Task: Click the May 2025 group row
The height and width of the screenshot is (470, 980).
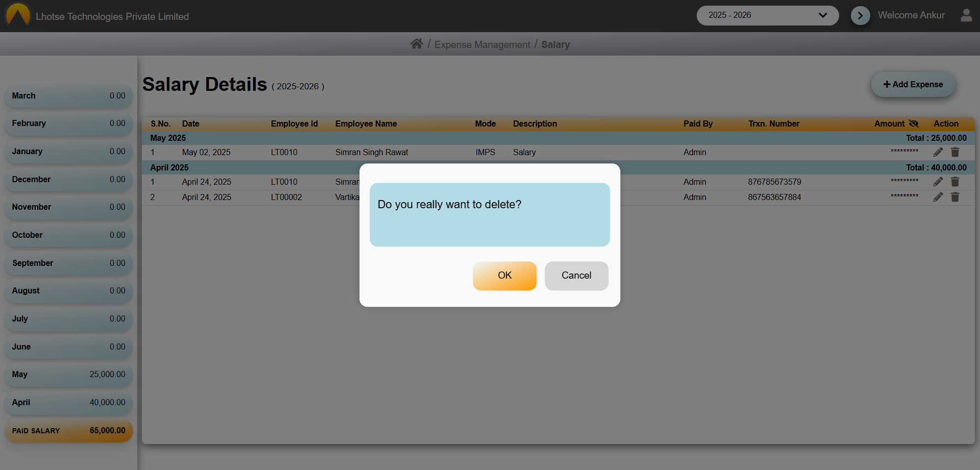Action: click(558, 138)
